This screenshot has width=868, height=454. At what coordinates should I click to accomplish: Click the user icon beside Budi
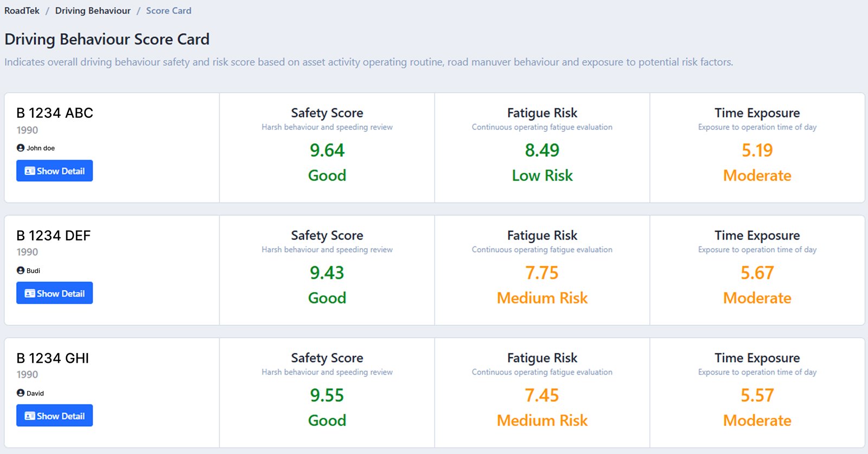tap(21, 270)
